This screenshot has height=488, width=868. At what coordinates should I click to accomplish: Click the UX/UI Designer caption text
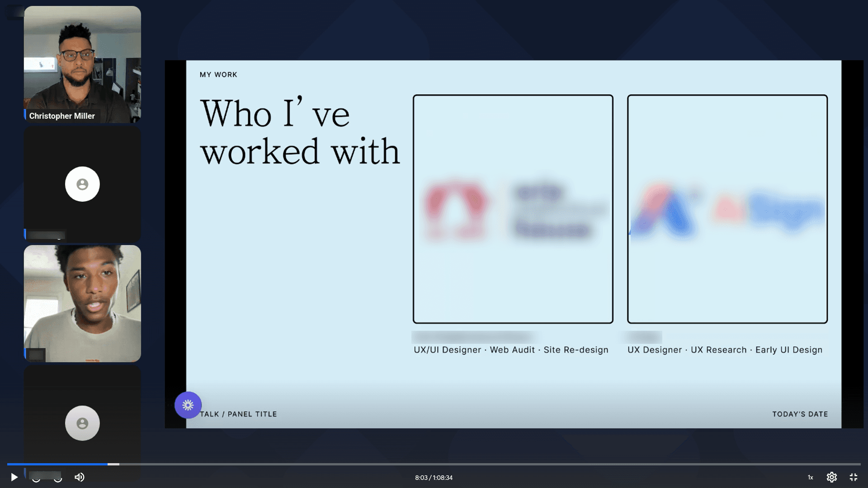[x=511, y=350]
